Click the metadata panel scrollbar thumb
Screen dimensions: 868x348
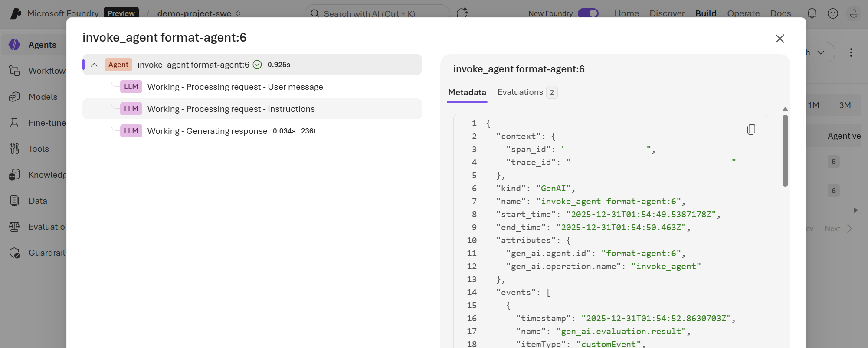coord(785,151)
